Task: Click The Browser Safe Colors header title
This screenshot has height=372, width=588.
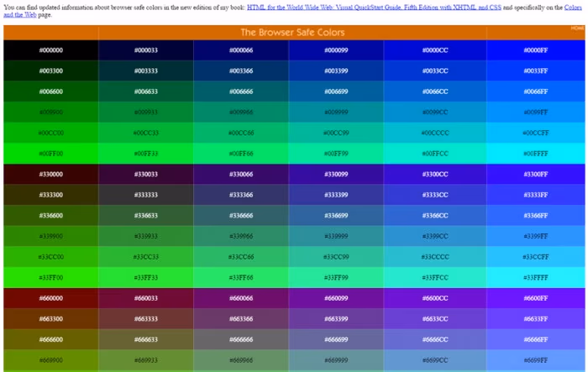Action: pyautogui.click(x=292, y=32)
